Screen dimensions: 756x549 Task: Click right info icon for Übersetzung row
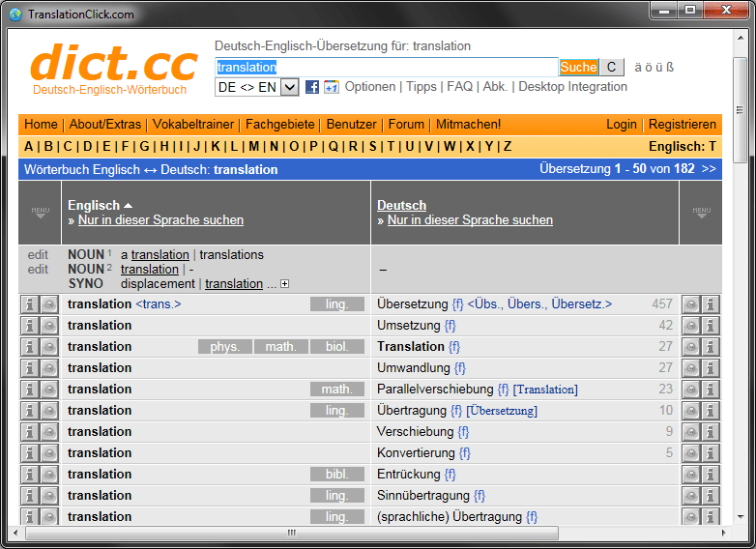point(711,304)
